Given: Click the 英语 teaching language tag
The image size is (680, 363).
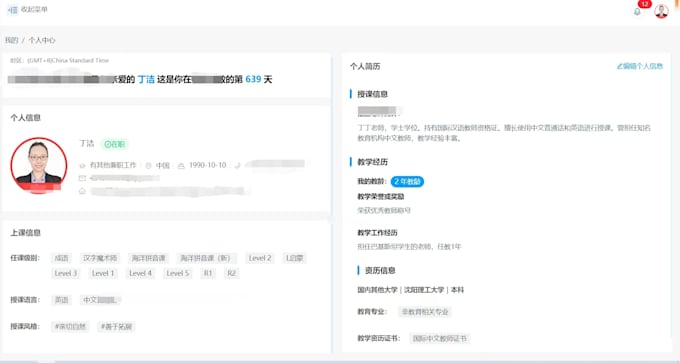Looking at the screenshot, I should coord(61,300).
